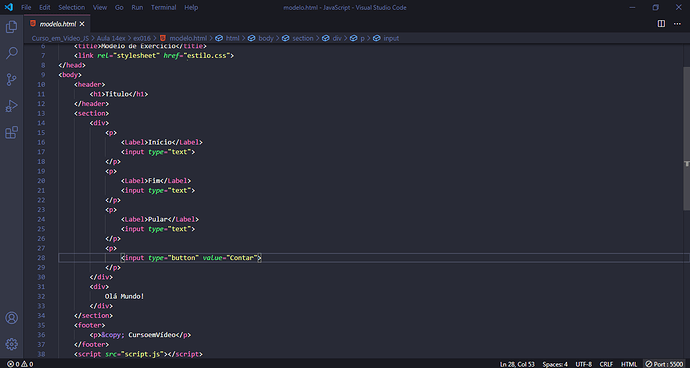The image size is (690, 368).
Task: Open the Help menu
Action: tap(191, 7)
